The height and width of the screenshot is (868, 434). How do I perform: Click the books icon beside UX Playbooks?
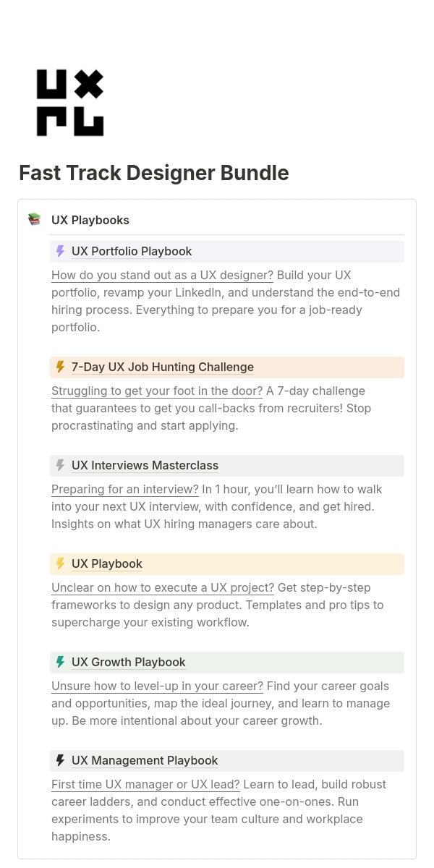pos(34,219)
